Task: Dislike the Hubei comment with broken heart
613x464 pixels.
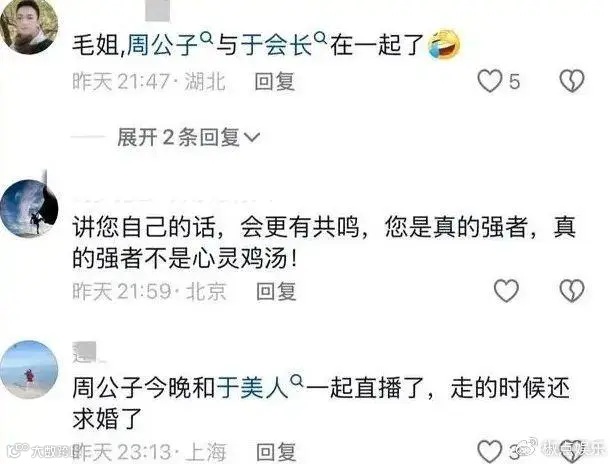Action: point(572,81)
